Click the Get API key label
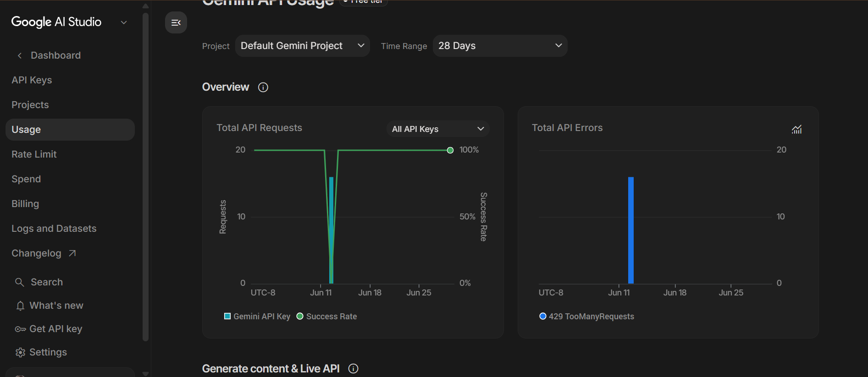 56,329
